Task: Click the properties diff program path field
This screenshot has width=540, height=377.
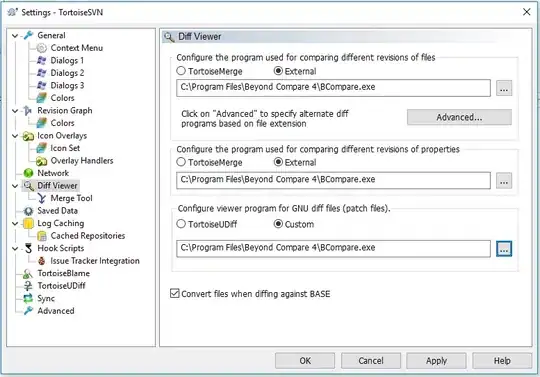Action: pos(333,180)
